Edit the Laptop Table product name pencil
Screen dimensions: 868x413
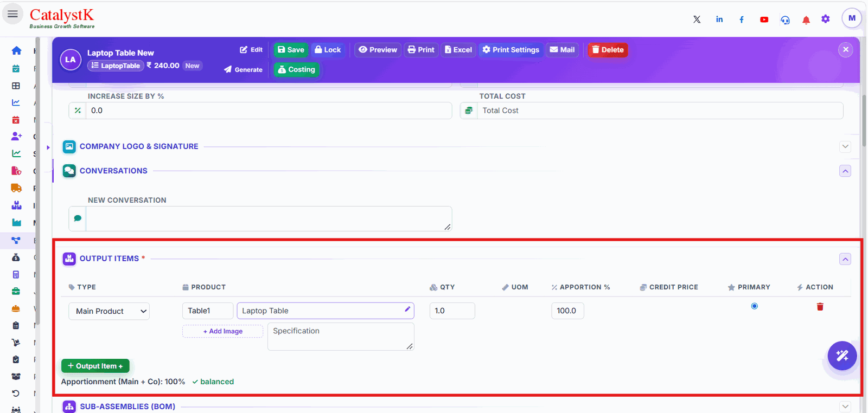[x=407, y=309]
